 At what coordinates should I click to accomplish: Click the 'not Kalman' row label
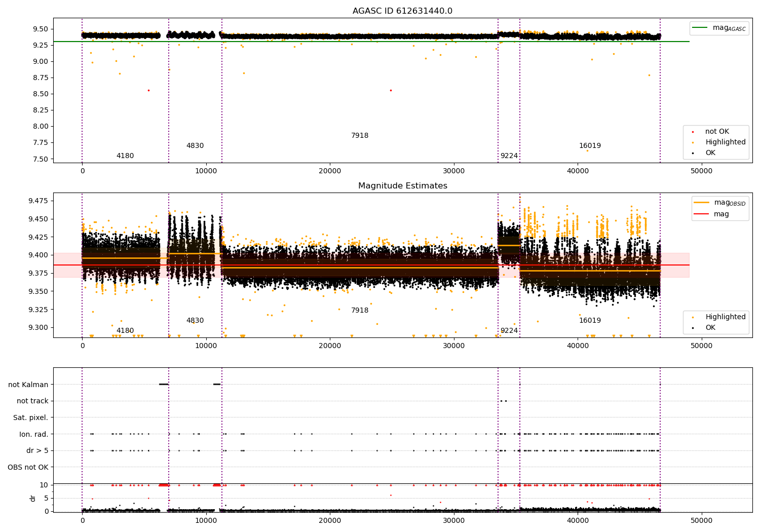(28, 385)
